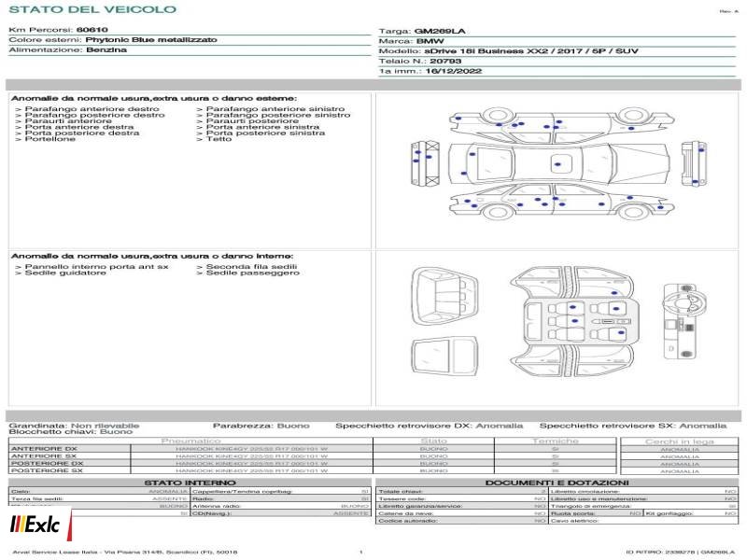747x560 pixels.
Task: Click the 'Tetto' list entry
Action: [x=218, y=138]
